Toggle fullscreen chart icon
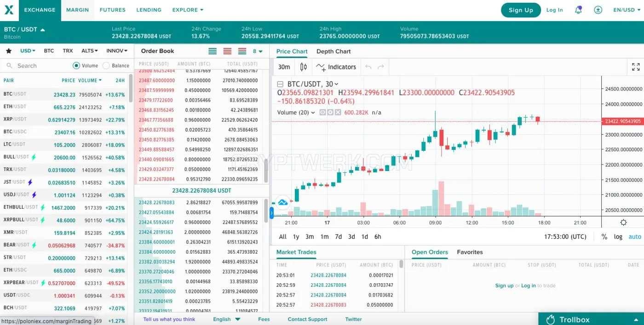Viewport: 644px width, 325px height. 636,67
